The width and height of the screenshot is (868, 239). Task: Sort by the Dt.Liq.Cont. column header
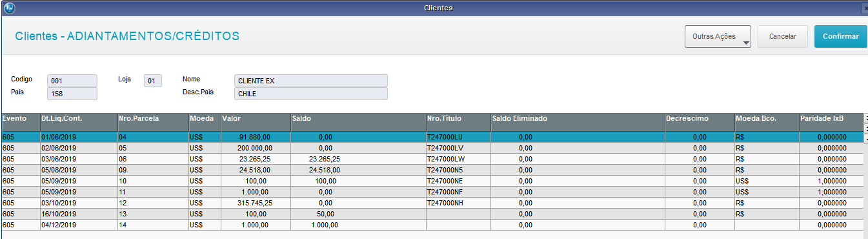coord(79,123)
